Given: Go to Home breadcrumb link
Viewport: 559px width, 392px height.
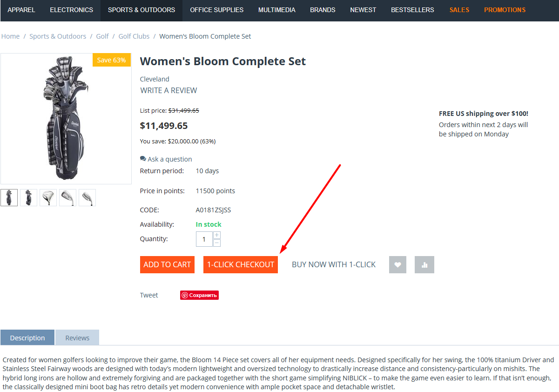Looking at the screenshot, I should (10, 36).
